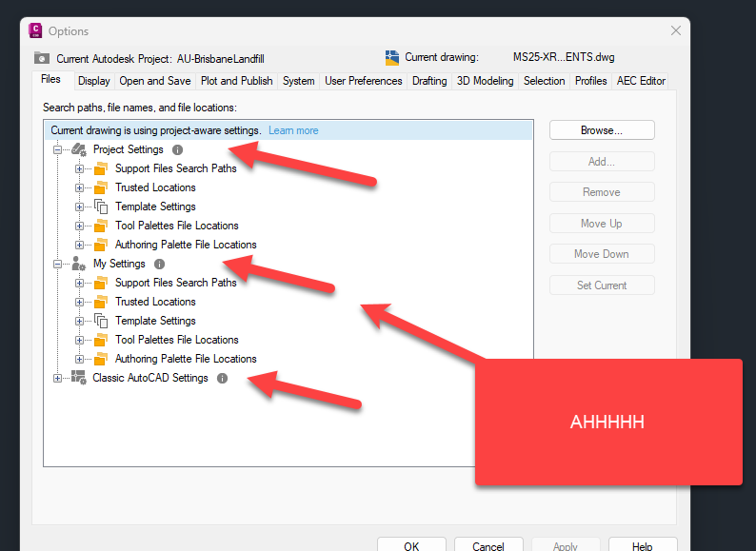Expand Authoring Palette File Locations under My Settings
Screen dimensions: 756x551
tap(80, 359)
